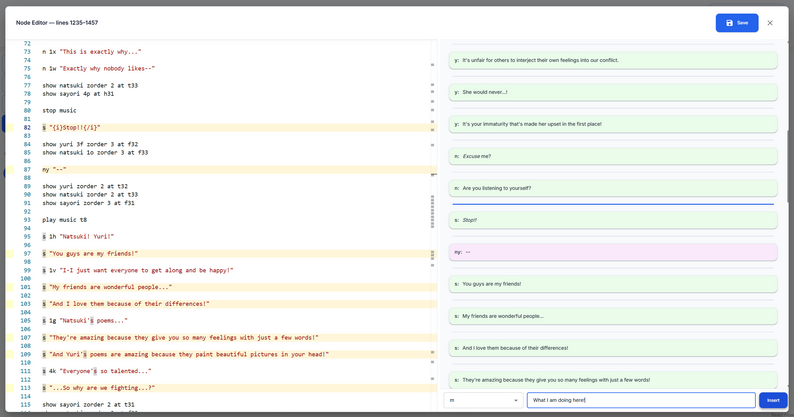Screen dimensions: 794x417
Task: Select the 'It's unfair for others' dialogue card
Action: coord(612,60)
